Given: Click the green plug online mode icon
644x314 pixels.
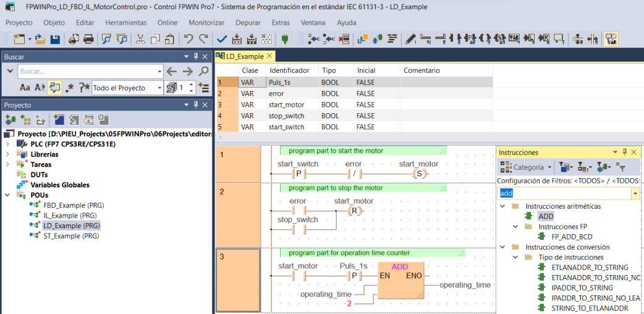Looking at the screenshot, I should point(285,40).
